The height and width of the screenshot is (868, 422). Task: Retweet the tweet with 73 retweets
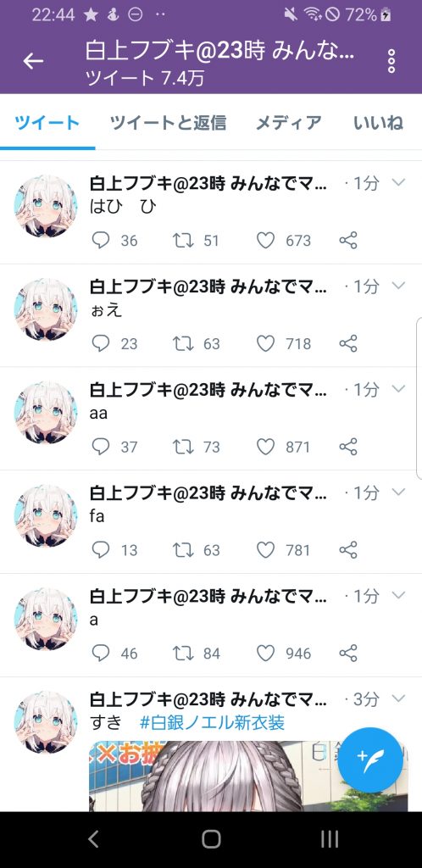183,447
